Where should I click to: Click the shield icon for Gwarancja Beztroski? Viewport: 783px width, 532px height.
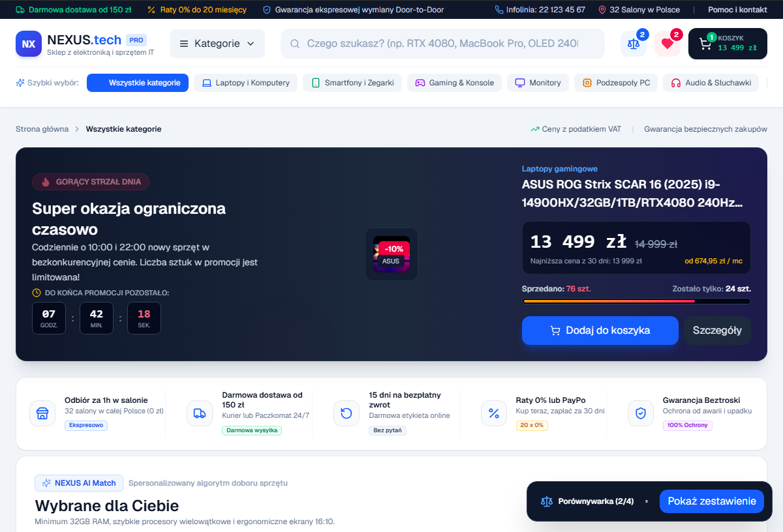click(641, 413)
